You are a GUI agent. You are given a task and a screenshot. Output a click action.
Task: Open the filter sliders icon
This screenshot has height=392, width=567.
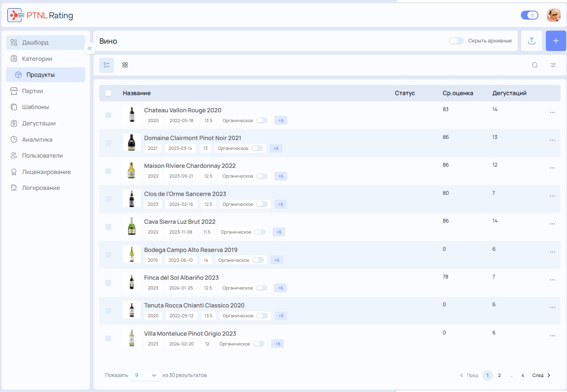pyautogui.click(x=553, y=65)
